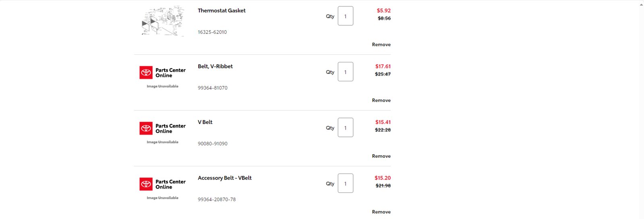Remove the Thermostat Gasket from cart
This screenshot has width=644, height=219.
click(381, 44)
